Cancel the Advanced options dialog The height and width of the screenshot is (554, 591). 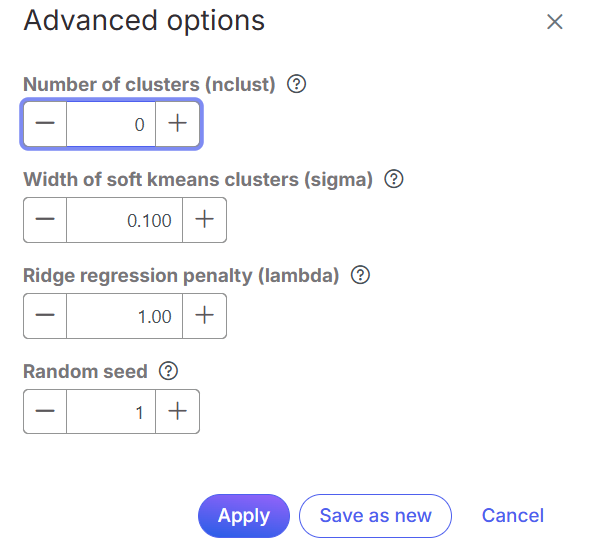[513, 516]
